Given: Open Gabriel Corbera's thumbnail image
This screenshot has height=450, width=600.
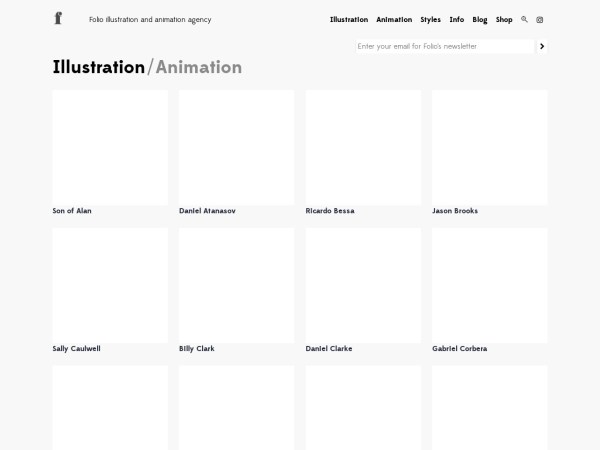Looking at the screenshot, I should click(x=489, y=285).
